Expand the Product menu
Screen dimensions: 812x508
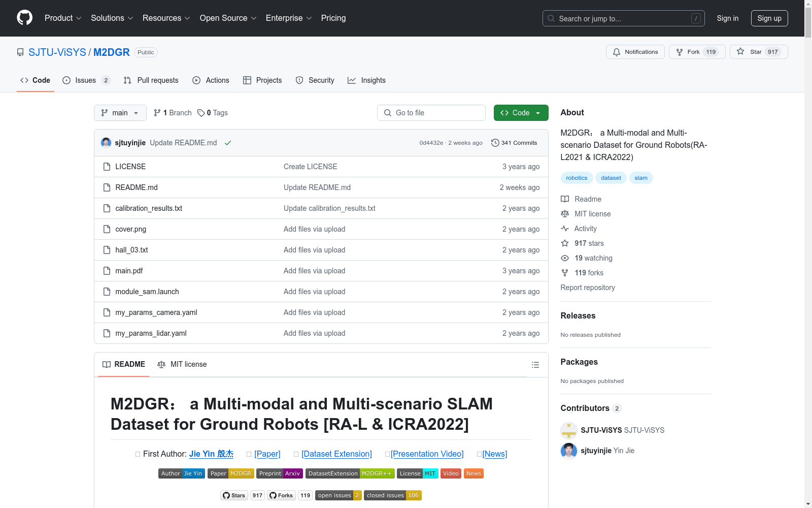point(63,18)
